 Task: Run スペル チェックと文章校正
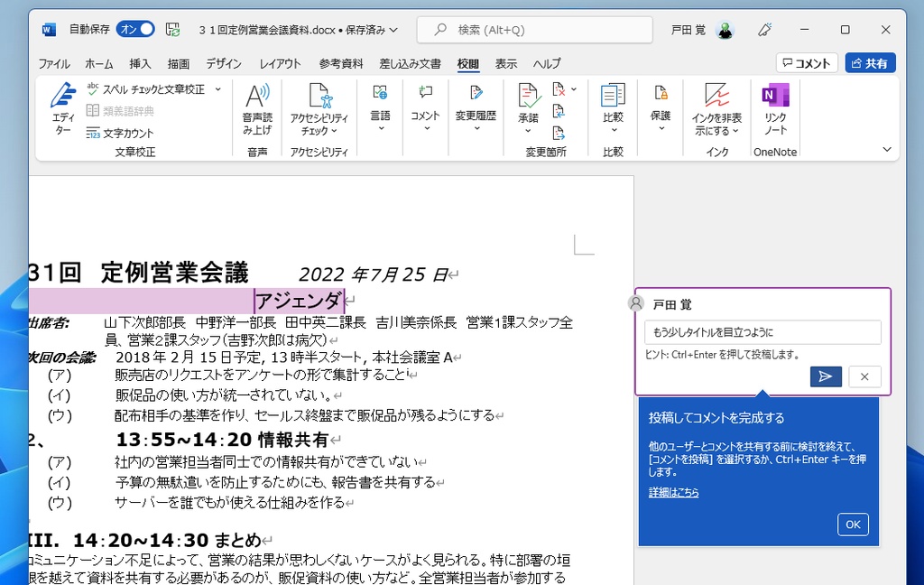click(x=147, y=89)
